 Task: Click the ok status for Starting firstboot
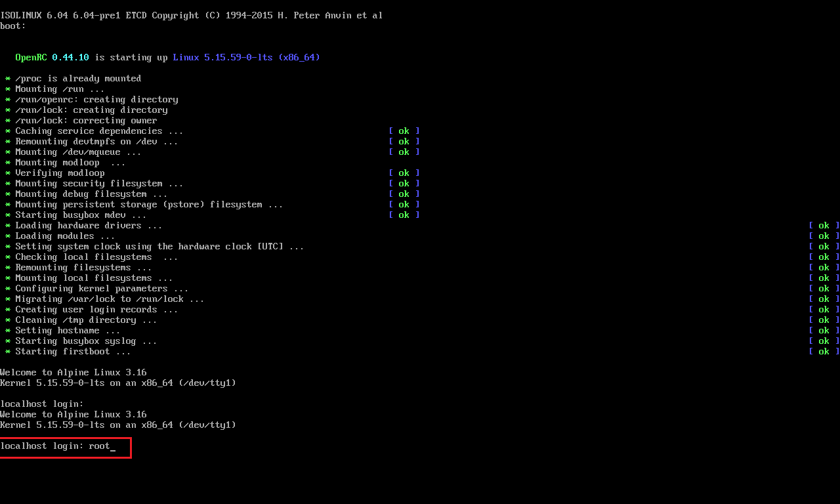click(824, 352)
